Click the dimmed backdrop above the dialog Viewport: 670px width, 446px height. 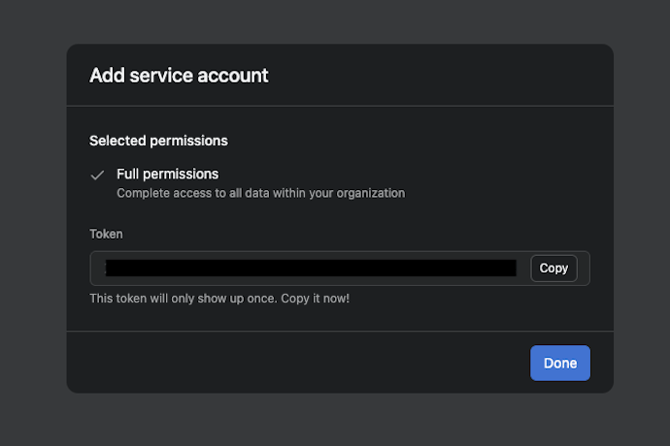tap(335, 20)
